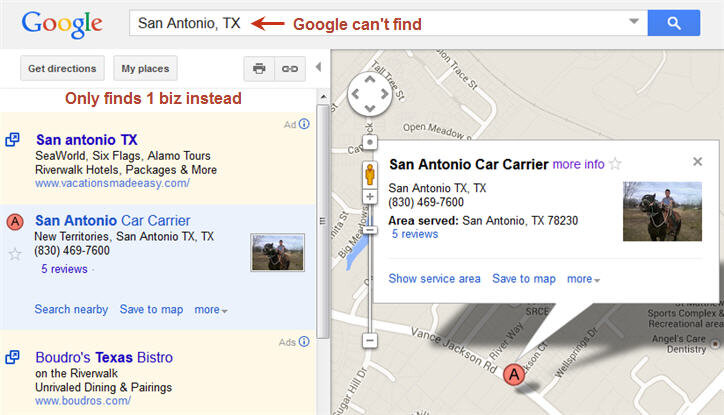This screenshot has width=724, height=415.
Task: Close the San Antonio Car Carrier popup
Action: (697, 162)
